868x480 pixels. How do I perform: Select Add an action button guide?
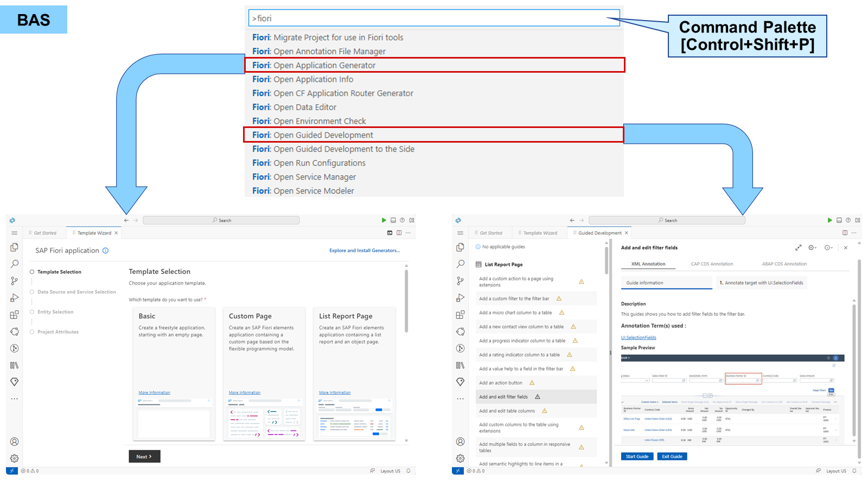point(537,383)
